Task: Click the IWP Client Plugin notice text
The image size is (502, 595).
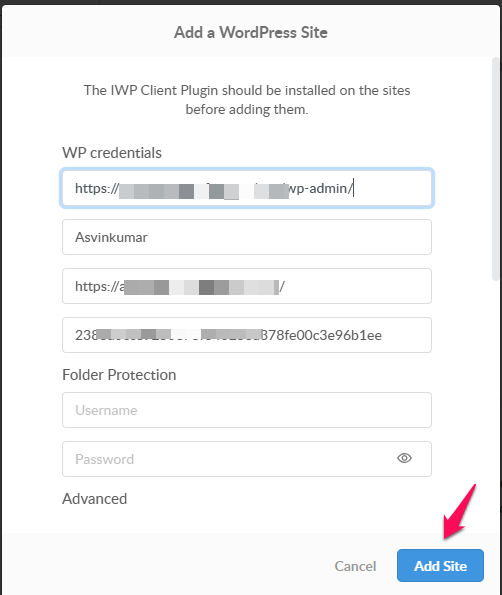Action: tap(247, 100)
